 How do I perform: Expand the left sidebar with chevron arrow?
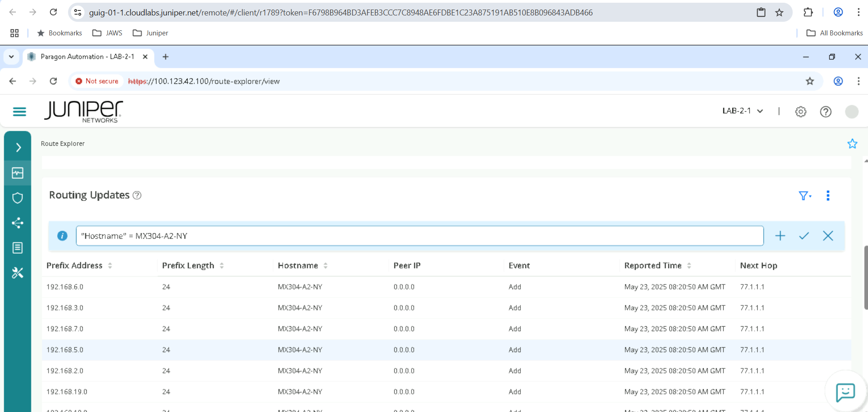click(x=18, y=147)
